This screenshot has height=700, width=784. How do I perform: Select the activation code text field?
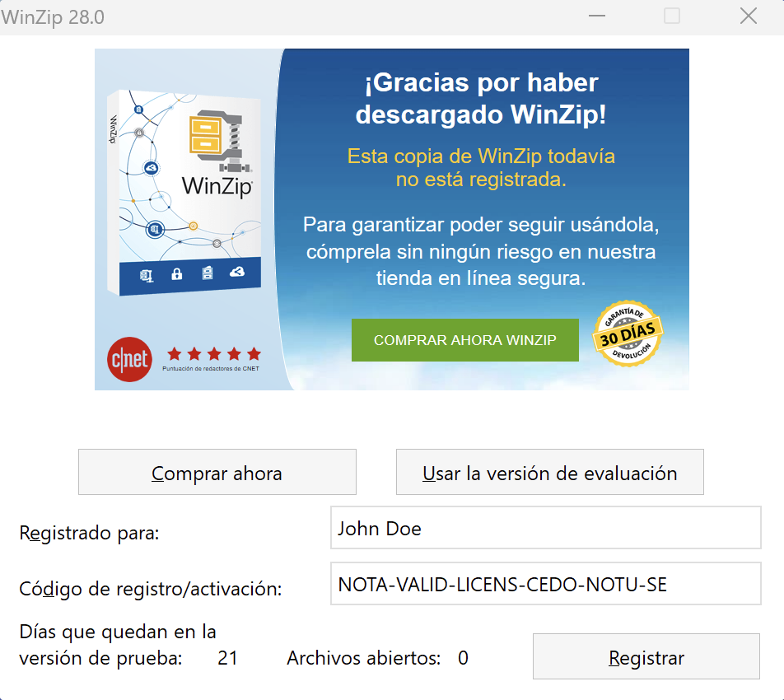point(545,584)
